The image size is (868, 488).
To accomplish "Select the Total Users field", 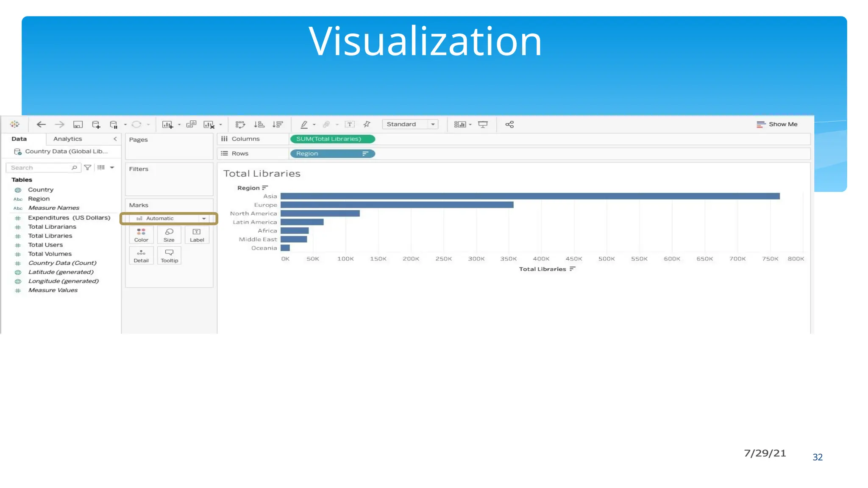I will tap(45, 245).
